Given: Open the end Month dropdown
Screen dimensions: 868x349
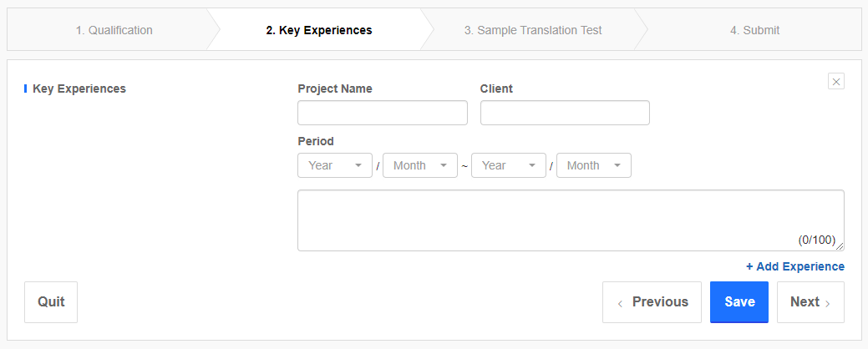Looking at the screenshot, I should tap(594, 165).
